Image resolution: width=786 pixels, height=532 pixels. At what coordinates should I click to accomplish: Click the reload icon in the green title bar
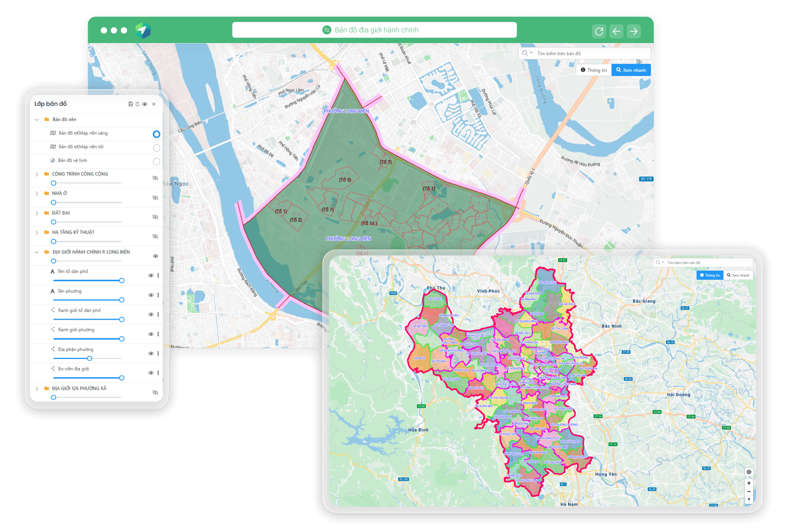599,31
